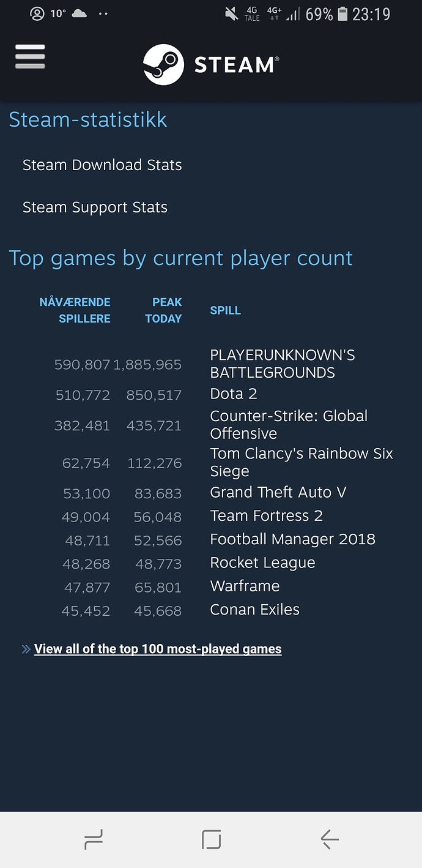Tap the Steam logo in header
422x868 pixels.
coord(211,64)
